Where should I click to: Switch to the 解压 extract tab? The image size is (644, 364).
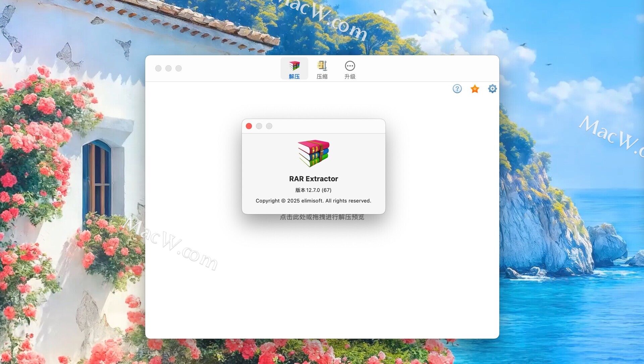point(294,69)
